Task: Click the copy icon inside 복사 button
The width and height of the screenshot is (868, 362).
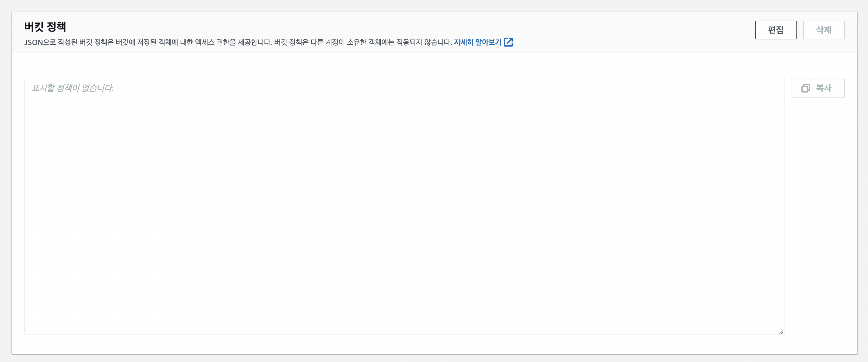Action: [805, 88]
